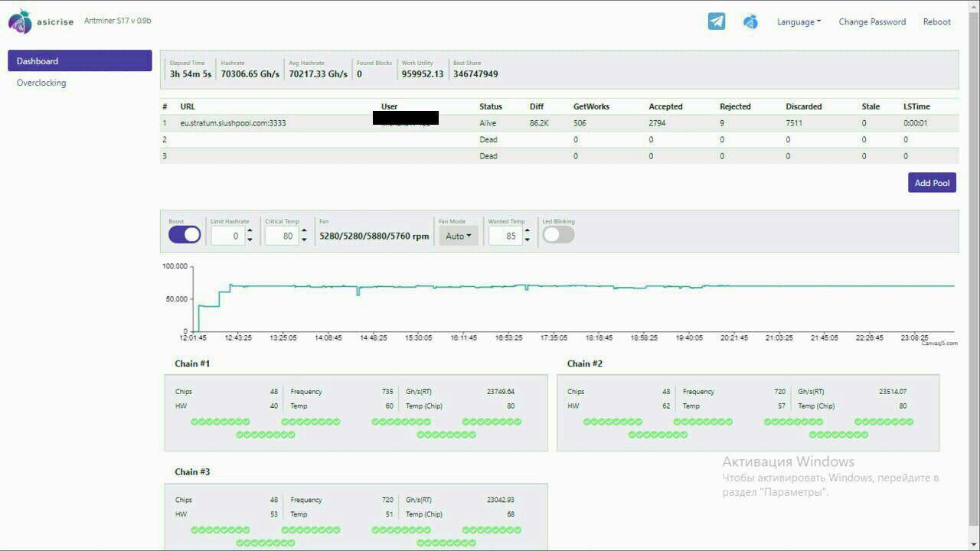
Task: Click the Avg Hashrate 70217.33 Gh/s value
Action: tap(318, 74)
